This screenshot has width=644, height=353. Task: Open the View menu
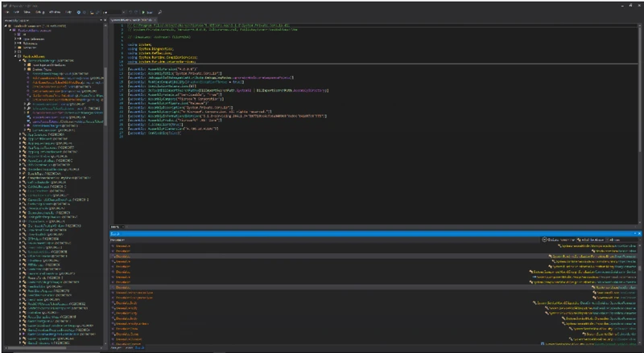point(27,12)
